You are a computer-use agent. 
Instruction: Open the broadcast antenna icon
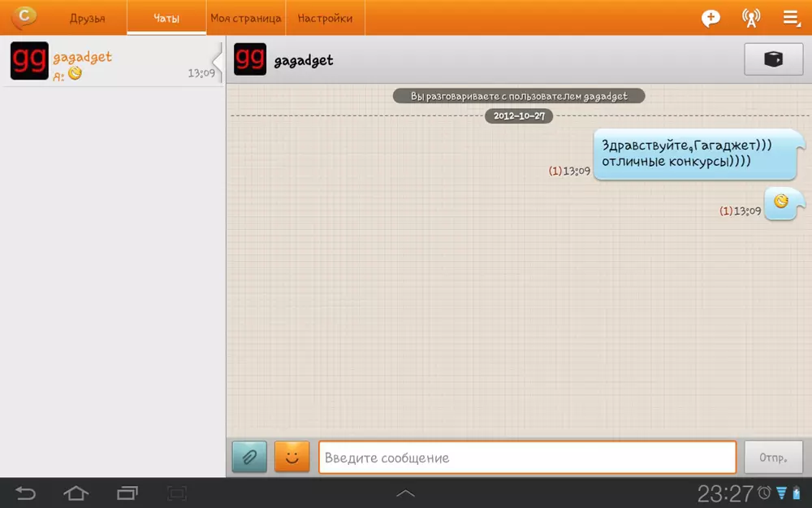(x=751, y=18)
